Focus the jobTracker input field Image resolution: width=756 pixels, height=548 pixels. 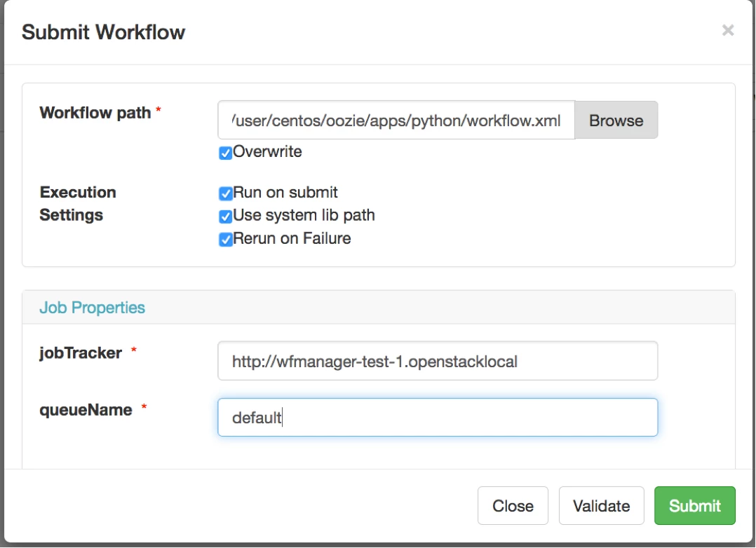click(x=438, y=361)
